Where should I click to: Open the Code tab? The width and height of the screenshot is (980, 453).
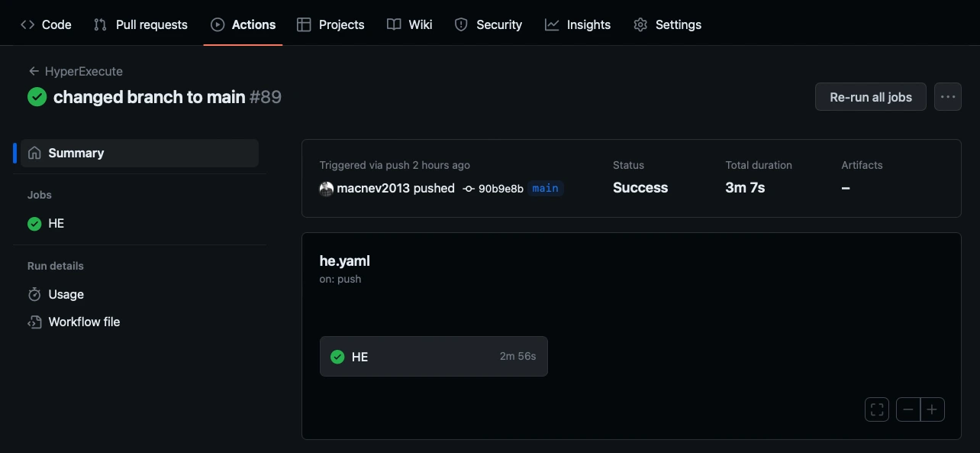click(46, 24)
